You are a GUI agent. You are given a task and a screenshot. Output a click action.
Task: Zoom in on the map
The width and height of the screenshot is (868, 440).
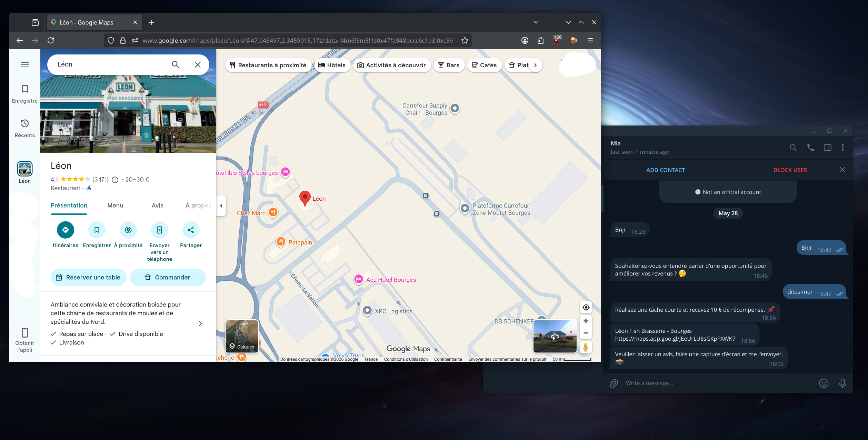586,321
